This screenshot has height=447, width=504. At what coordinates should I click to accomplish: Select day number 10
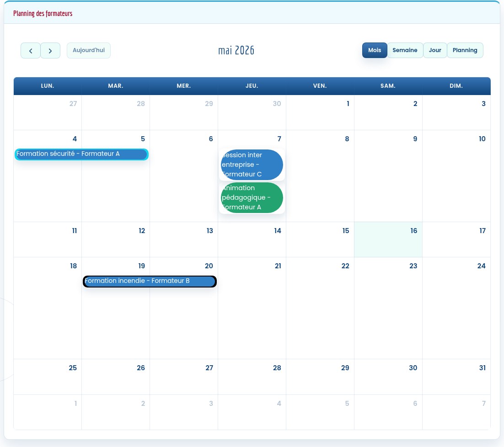(x=482, y=139)
